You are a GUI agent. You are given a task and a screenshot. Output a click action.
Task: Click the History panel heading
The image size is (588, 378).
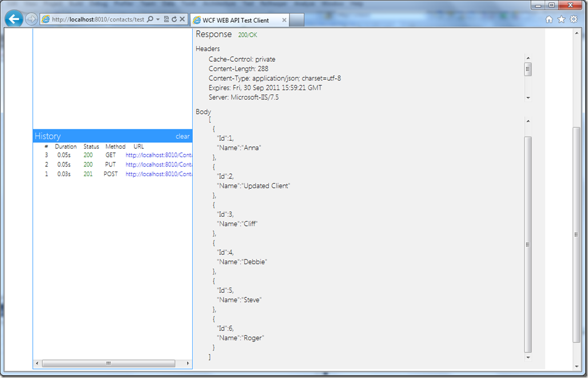(47, 136)
